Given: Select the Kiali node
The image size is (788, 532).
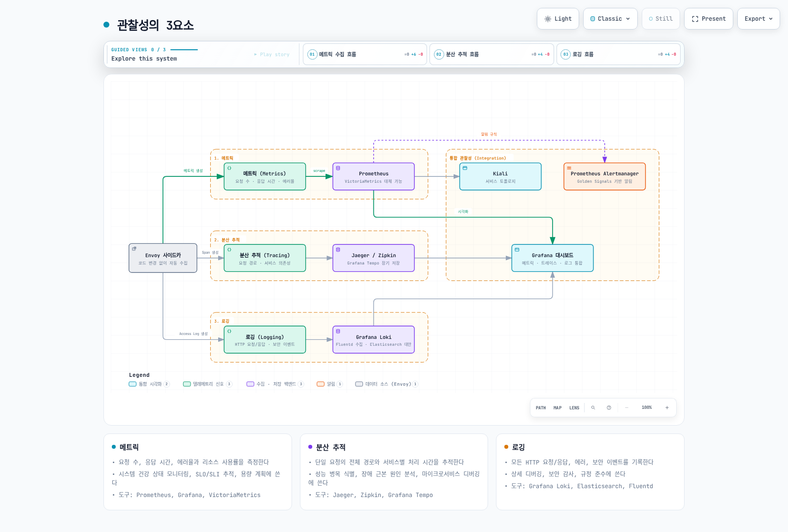Looking at the screenshot, I should [500, 176].
